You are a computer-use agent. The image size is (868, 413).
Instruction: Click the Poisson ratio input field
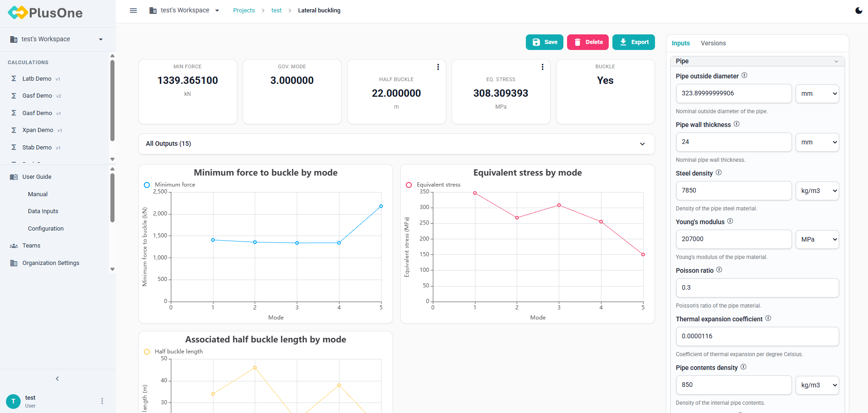pyautogui.click(x=757, y=288)
